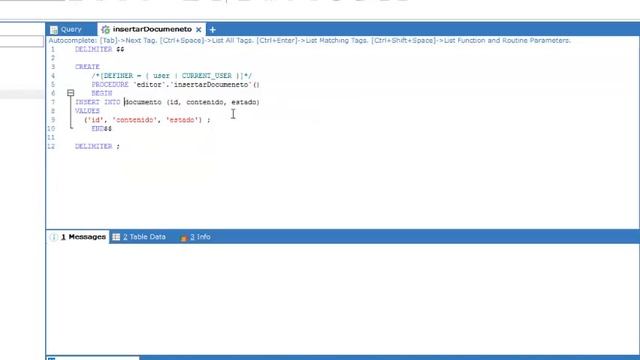Screen dimensions: 640x360
Task: Collapse the BEGIN block fold marker
Action: (x=71, y=93)
